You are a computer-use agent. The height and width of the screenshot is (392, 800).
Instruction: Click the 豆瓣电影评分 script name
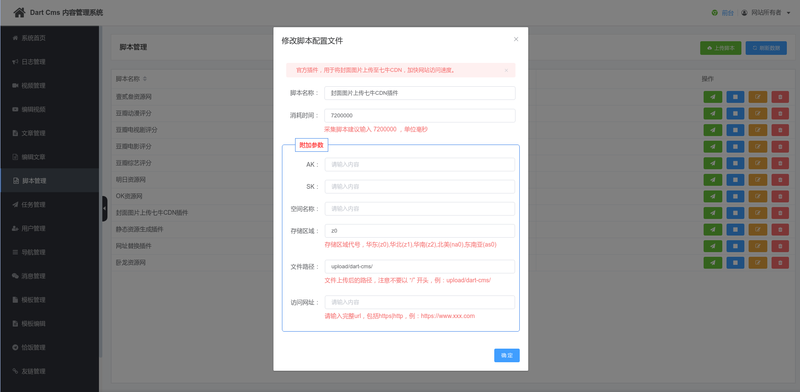pos(134,146)
